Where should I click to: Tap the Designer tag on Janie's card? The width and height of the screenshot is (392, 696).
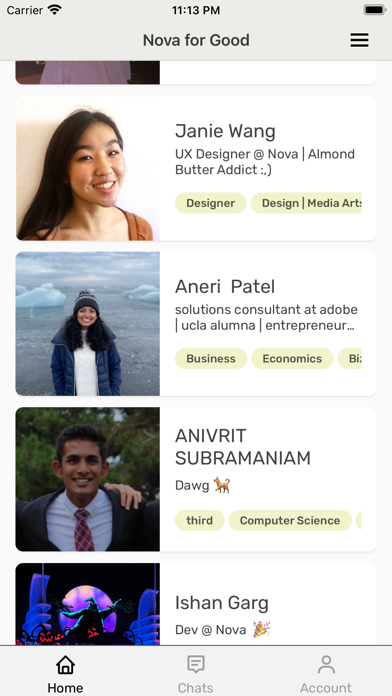click(210, 203)
